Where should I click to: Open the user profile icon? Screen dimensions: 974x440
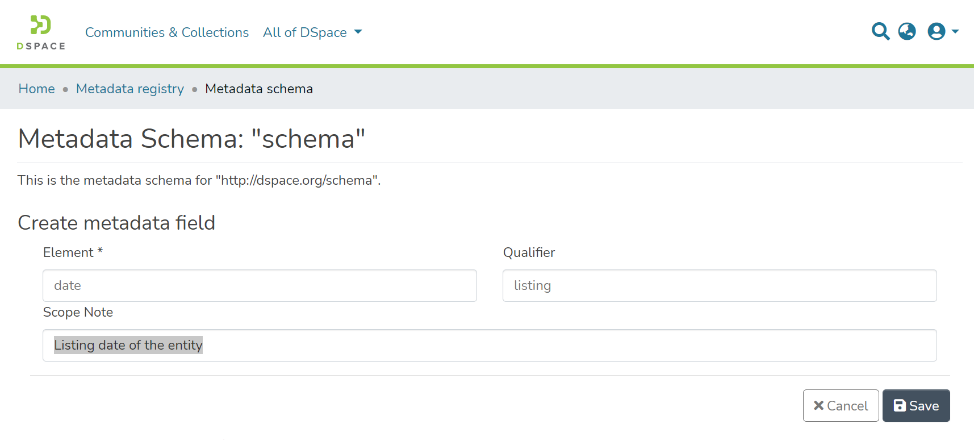[x=936, y=31]
